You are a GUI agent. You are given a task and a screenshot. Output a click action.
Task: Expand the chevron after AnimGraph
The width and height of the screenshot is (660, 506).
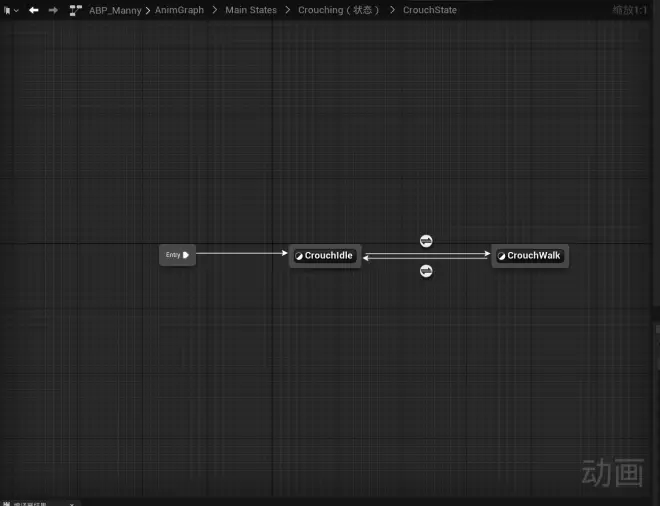click(215, 10)
